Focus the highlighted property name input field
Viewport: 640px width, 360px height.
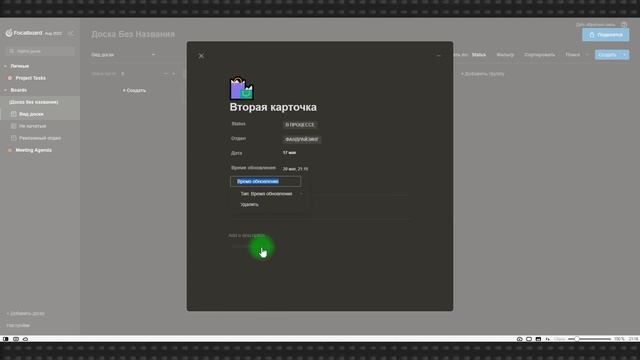[x=265, y=181]
